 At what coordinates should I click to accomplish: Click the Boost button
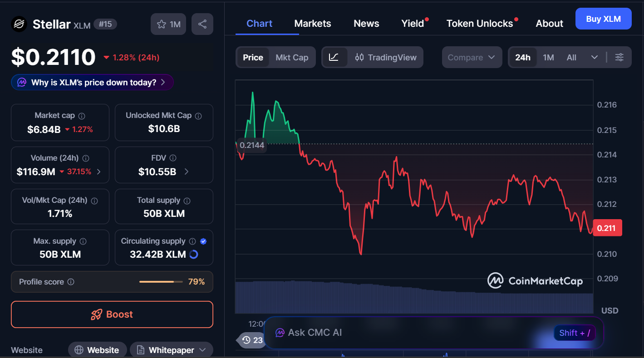pyautogui.click(x=112, y=314)
